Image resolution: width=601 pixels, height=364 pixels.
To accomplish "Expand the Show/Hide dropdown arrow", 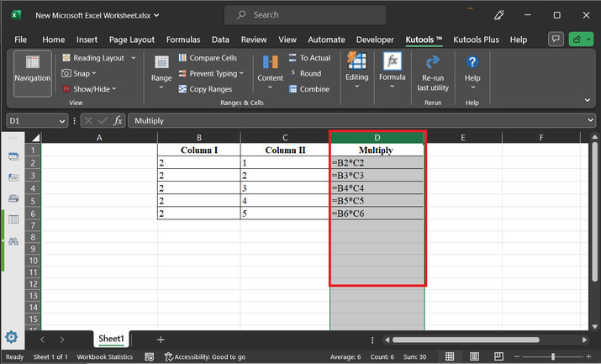I will tap(113, 89).
